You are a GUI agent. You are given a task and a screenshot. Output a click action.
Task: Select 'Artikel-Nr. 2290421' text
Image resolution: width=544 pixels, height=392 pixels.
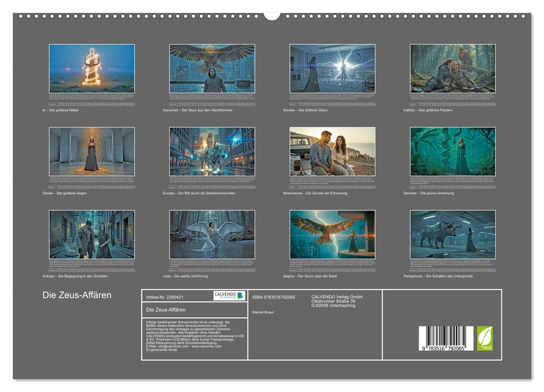click(x=165, y=297)
